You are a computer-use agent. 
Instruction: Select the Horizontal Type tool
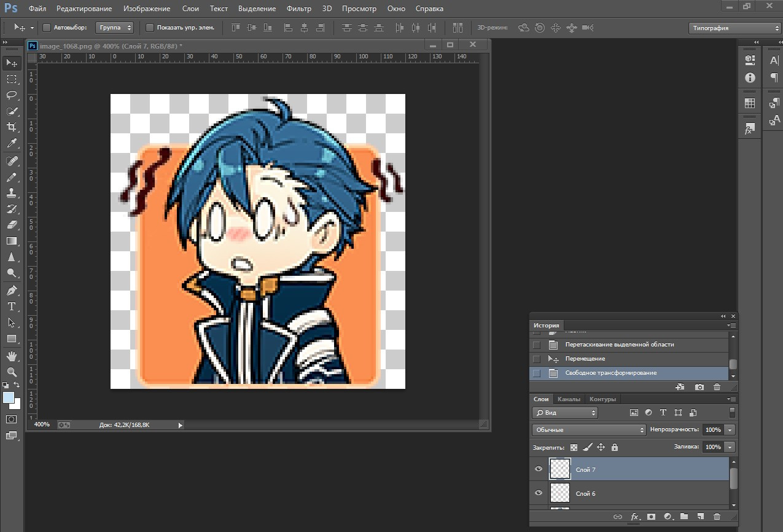click(x=12, y=306)
